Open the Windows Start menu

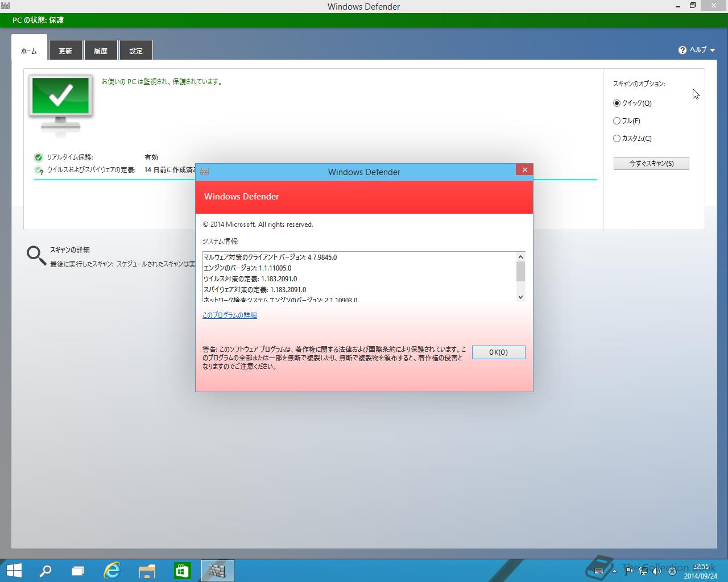coord(14,571)
